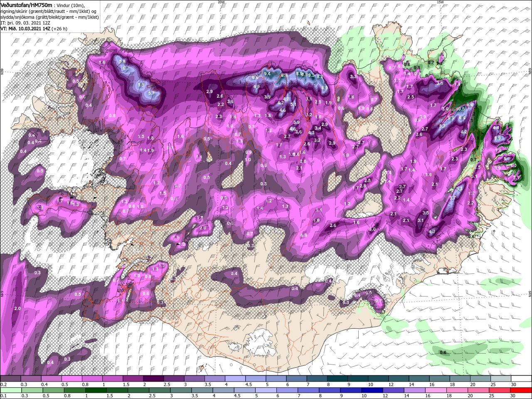Image resolution: width=532 pixels, height=399 pixels.
Task: Click the 15W longitude label
Action: point(440,2)
